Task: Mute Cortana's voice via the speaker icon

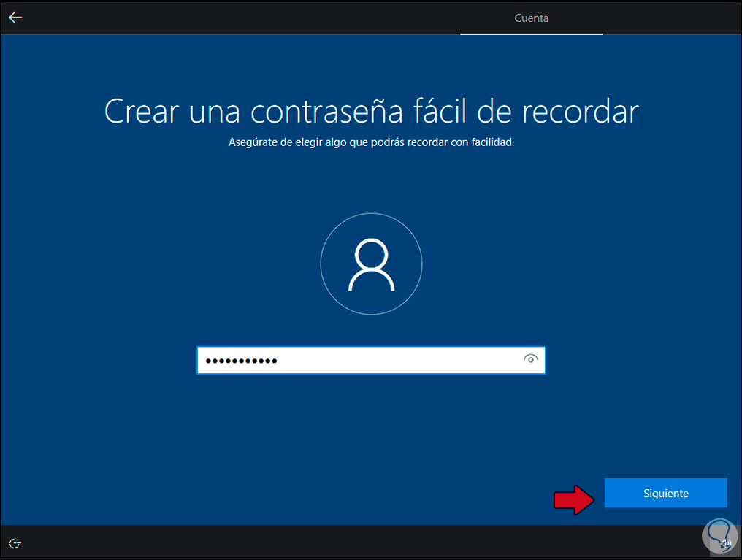Action: tap(727, 543)
